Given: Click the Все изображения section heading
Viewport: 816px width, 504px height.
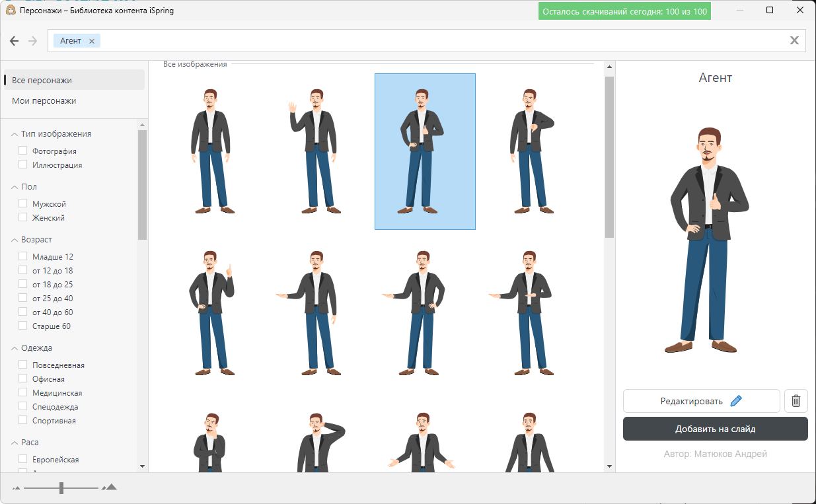Looking at the screenshot, I should pyautogui.click(x=195, y=64).
